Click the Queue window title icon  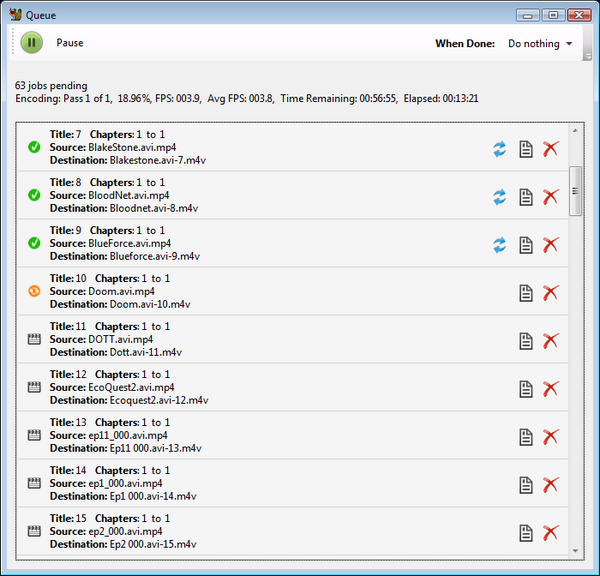(15, 15)
